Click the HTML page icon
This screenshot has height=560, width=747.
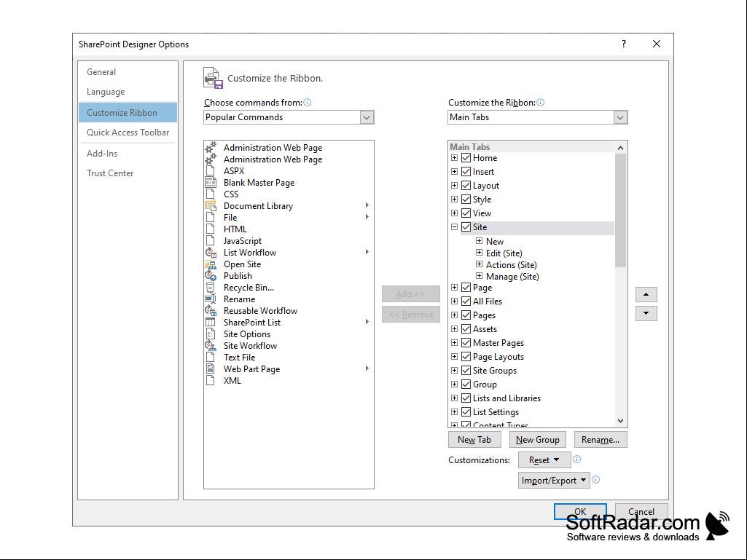211,229
